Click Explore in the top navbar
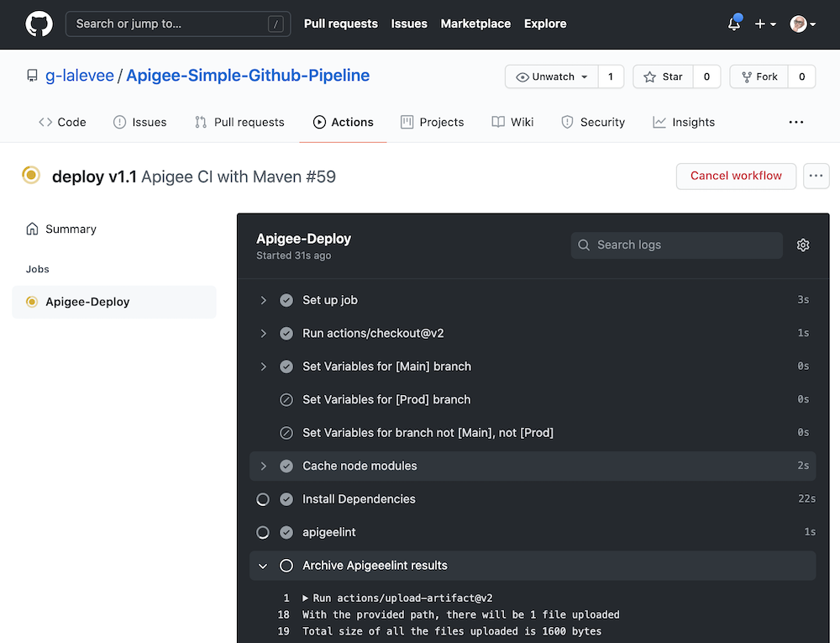The width and height of the screenshot is (840, 643). click(545, 24)
